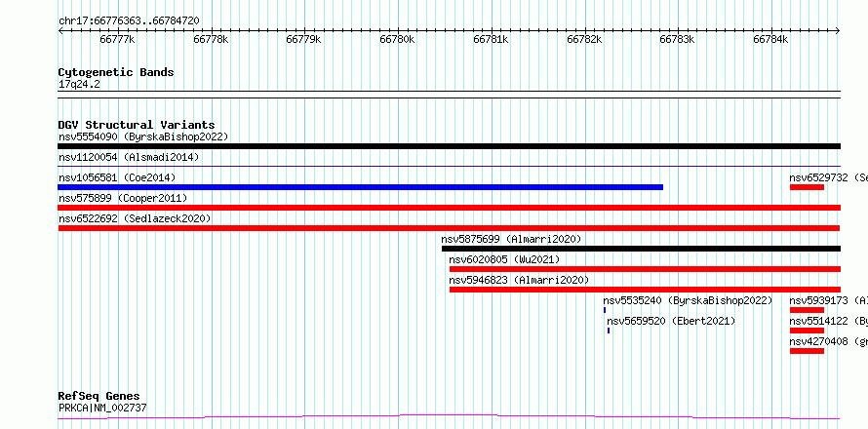Select the short red bar under nsv6529732
This screenshot has height=429, width=868.
807,187
